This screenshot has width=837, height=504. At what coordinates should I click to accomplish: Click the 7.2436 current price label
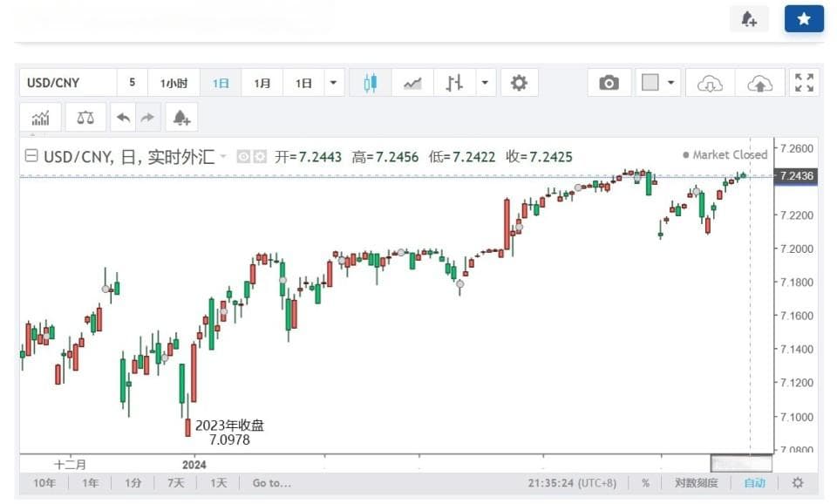[796, 175]
